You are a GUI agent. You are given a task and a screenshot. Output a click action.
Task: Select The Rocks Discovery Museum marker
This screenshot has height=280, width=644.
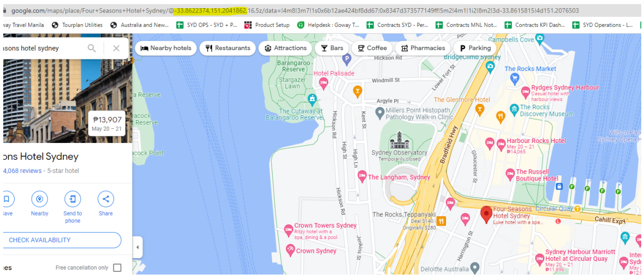(514, 109)
